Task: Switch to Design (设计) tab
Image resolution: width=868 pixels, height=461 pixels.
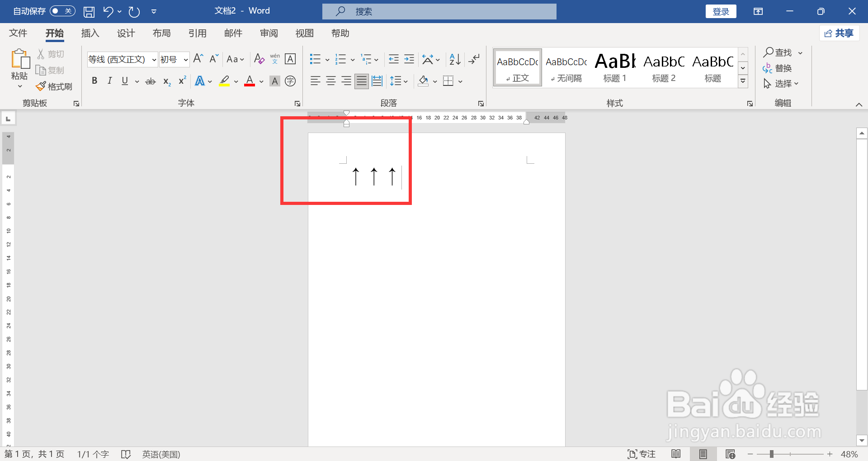Action: point(126,33)
